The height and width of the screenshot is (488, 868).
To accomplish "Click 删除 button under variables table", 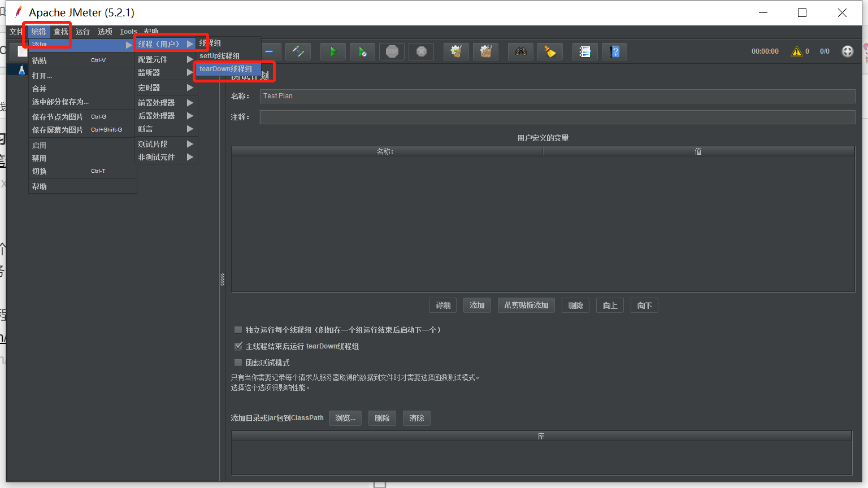I will click(576, 306).
